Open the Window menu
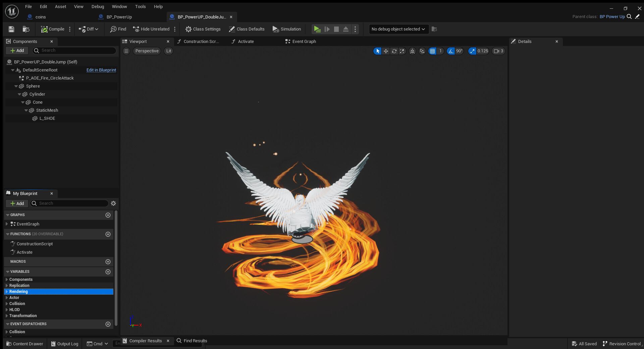 coord(119,6)
